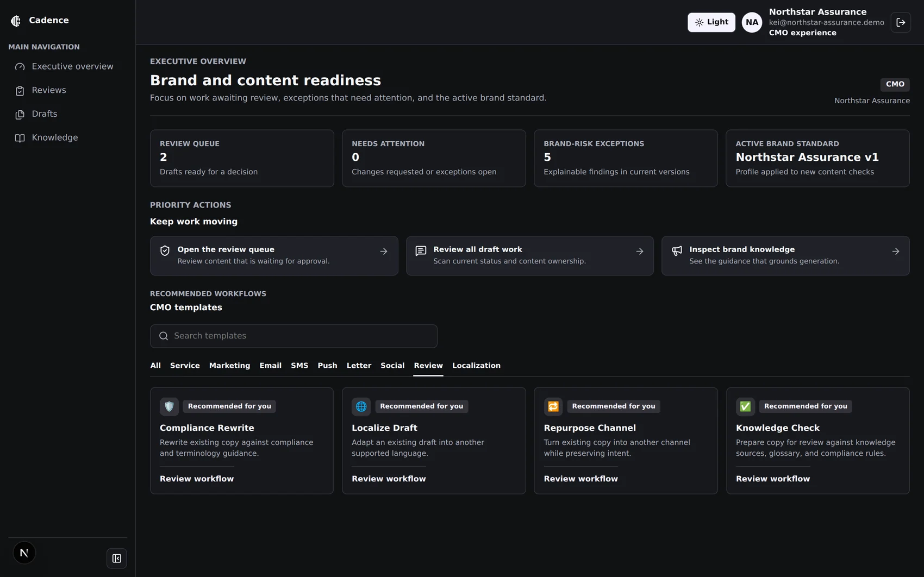Viewport: 924px width, 577px height.
Task: Open Review workflow for Compliance Rewrite
Action: (x=197, y=479)
